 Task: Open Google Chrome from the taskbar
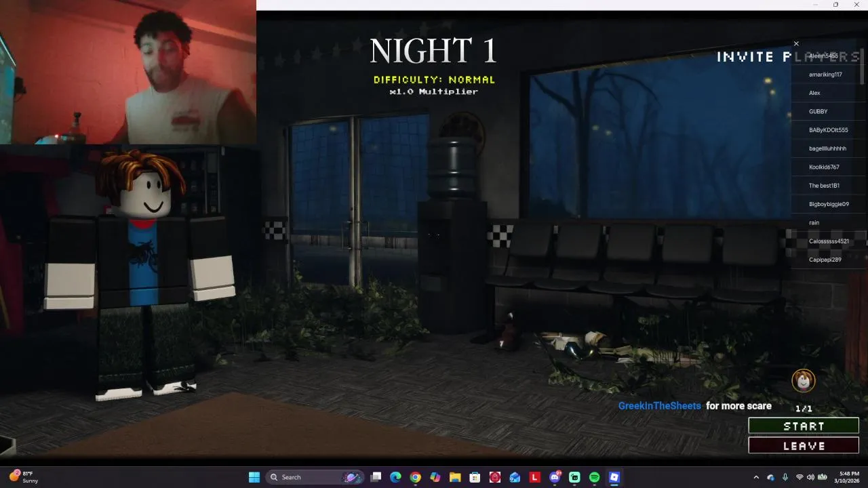pos(415,477)
